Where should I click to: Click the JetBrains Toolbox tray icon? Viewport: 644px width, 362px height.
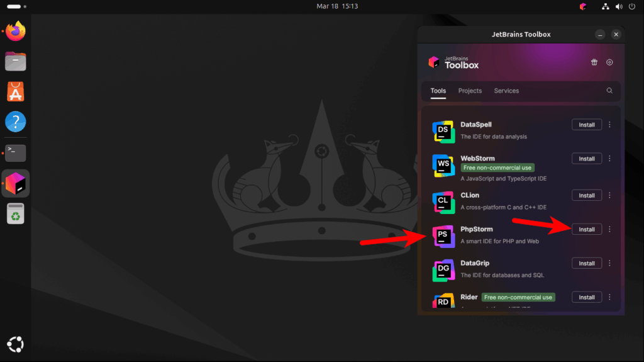pyautogui.click(x=583, y=6)
